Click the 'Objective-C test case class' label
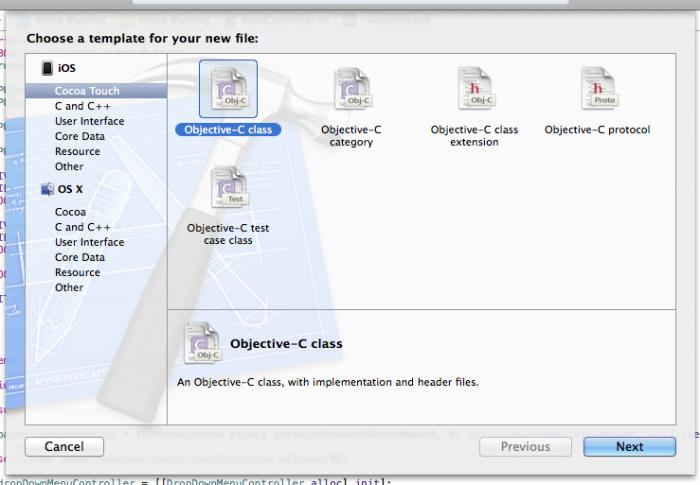 pyautogui.click(x=228, y=234)
